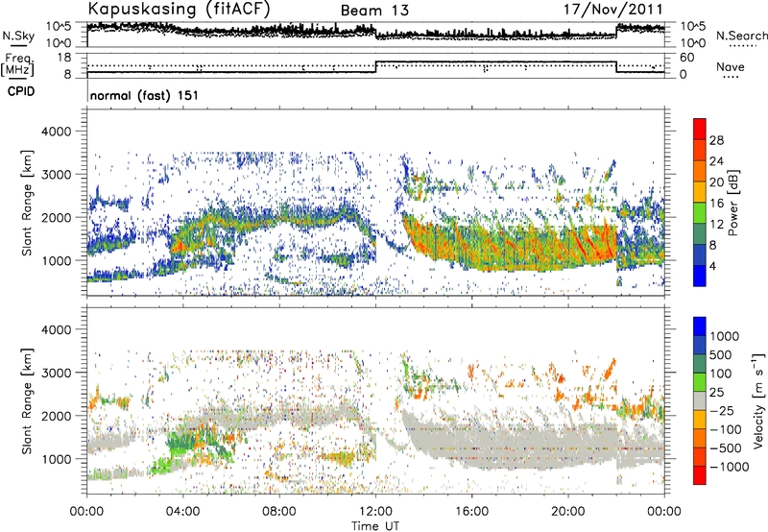Viewport: 768px width, 532px height.
Task: Click the "3000" range tick of the Velocity panel
Action: click(x=57, y=373)
